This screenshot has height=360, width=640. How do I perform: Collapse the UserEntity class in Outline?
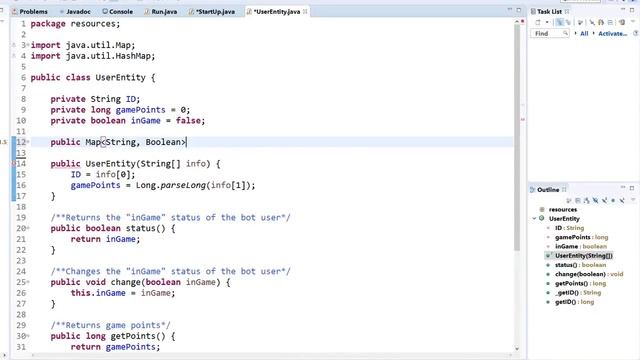534,218
